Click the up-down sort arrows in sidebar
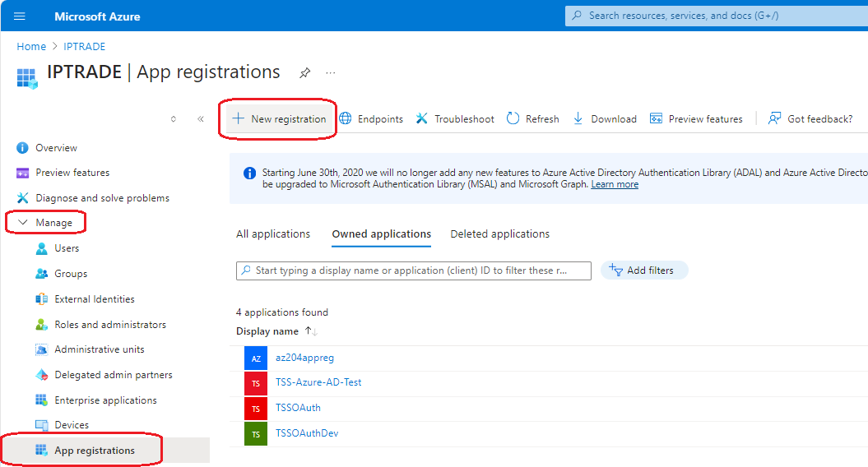868x467 pixels. coord(174,119)
